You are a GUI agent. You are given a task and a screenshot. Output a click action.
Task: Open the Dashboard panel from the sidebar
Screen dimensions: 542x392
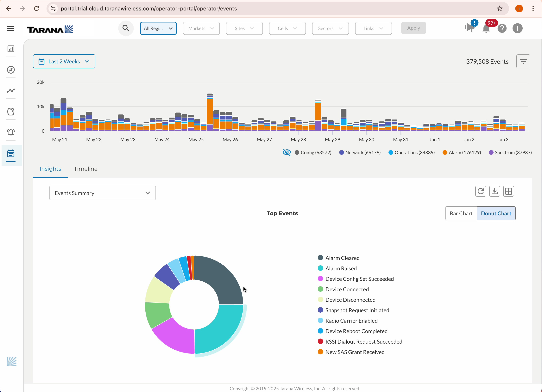11,49
